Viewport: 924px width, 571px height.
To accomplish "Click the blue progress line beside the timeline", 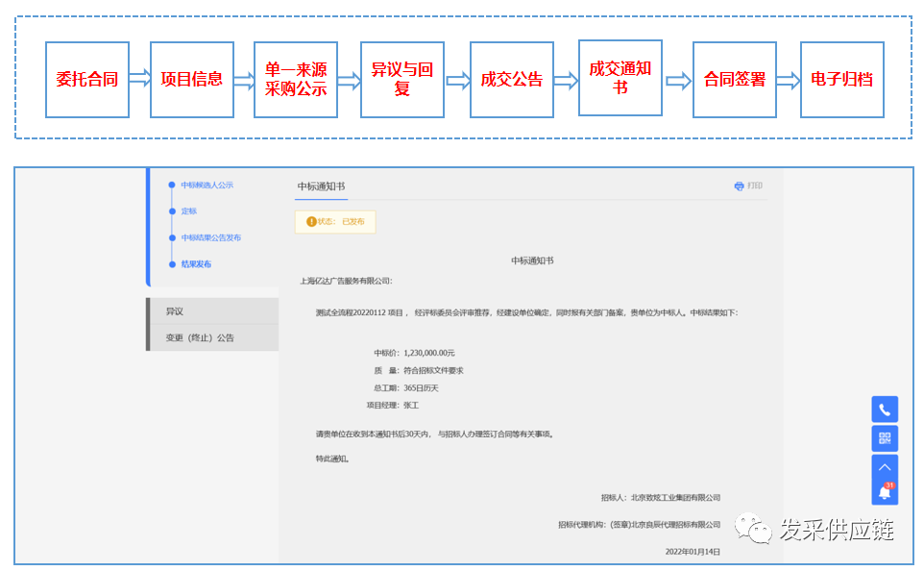I will pyautogui.click(x=147, y=226).
